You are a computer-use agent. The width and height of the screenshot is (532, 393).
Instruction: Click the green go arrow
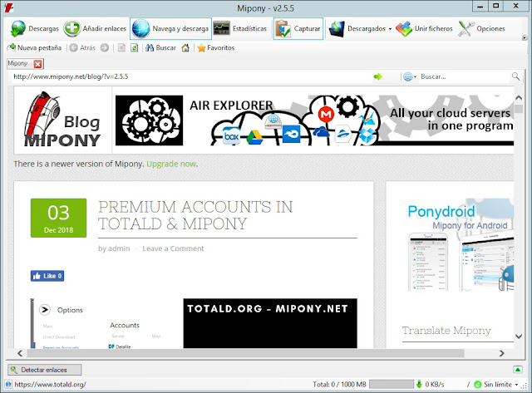(x=377, y=77)
